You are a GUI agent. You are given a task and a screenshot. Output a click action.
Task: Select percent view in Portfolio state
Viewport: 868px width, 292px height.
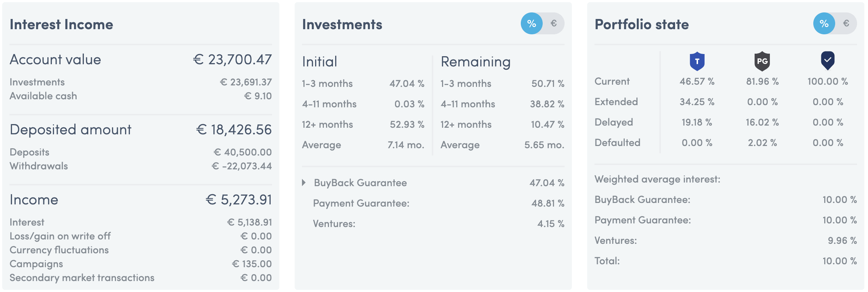824,23
